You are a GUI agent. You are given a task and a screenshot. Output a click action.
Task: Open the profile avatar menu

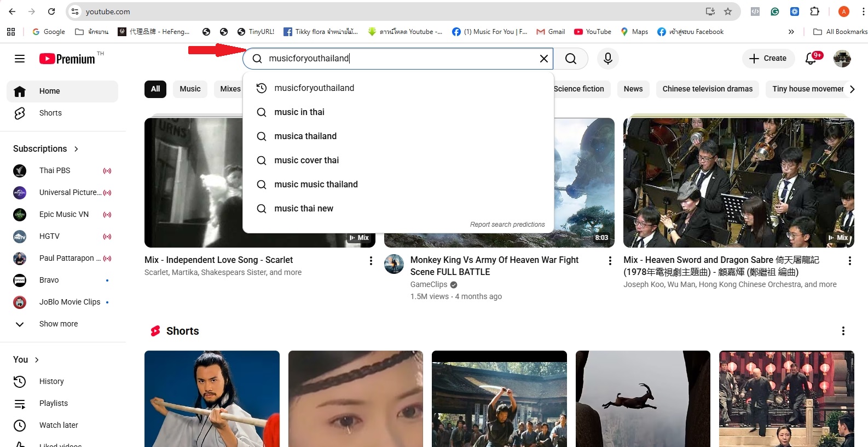[x=842, y=59]
